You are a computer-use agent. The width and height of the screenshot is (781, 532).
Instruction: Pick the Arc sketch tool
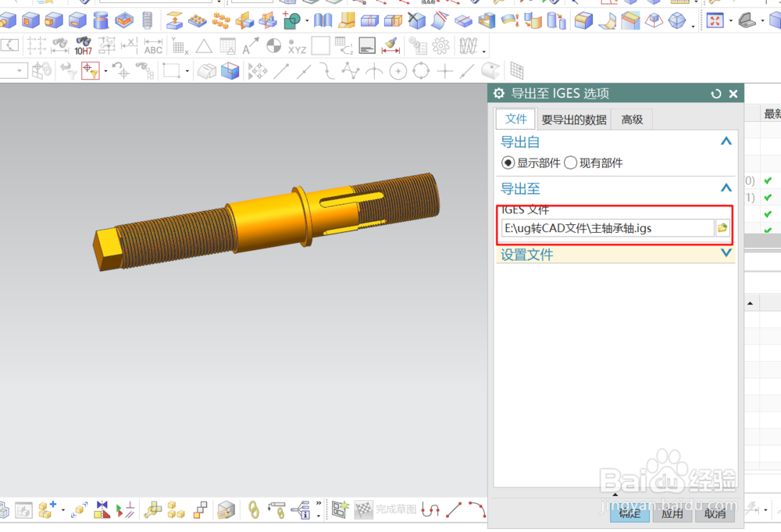(x=476, y=509)
